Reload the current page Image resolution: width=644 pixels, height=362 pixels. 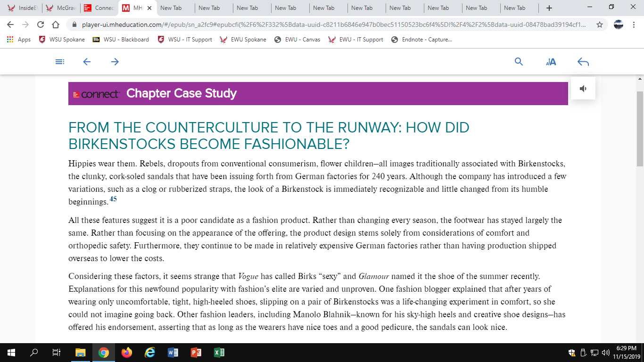(41, 25)
